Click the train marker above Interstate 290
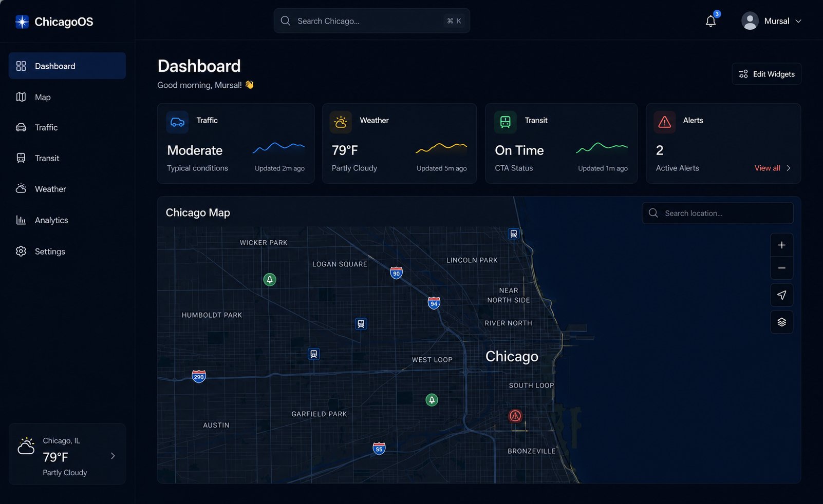 314,354
